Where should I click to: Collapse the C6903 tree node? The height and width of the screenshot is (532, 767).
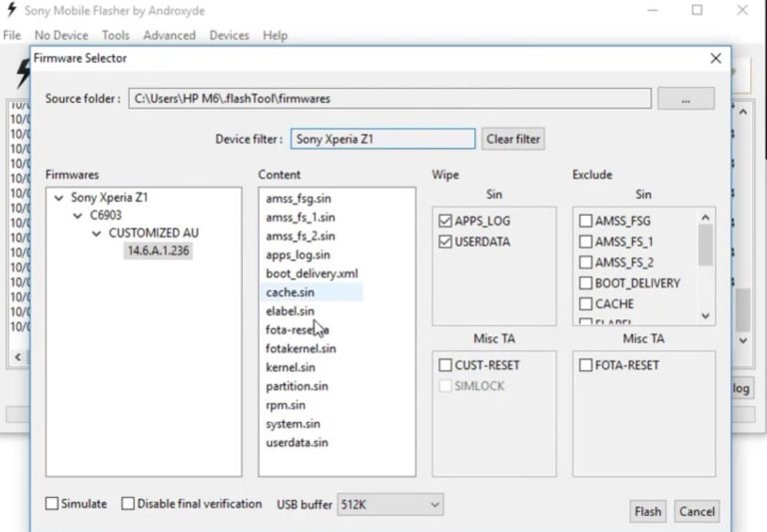(79, 216)
